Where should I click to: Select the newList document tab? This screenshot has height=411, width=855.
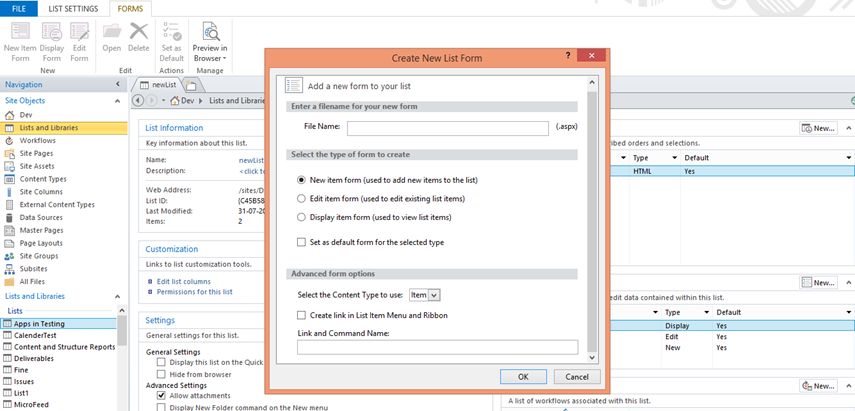[x=158, y=85]
